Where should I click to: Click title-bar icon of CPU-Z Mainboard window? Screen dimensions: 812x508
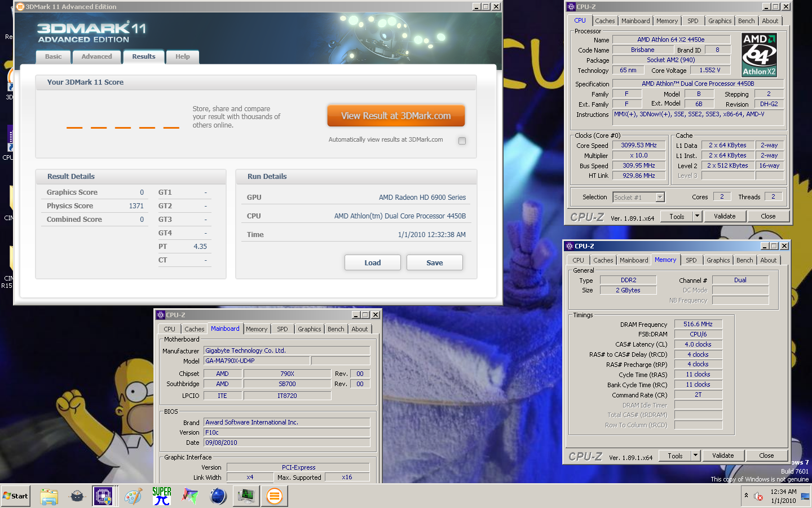pos(161,315)
